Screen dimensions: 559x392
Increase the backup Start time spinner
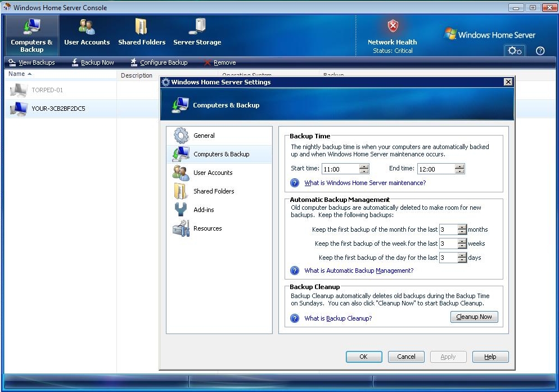pos(364,166)
